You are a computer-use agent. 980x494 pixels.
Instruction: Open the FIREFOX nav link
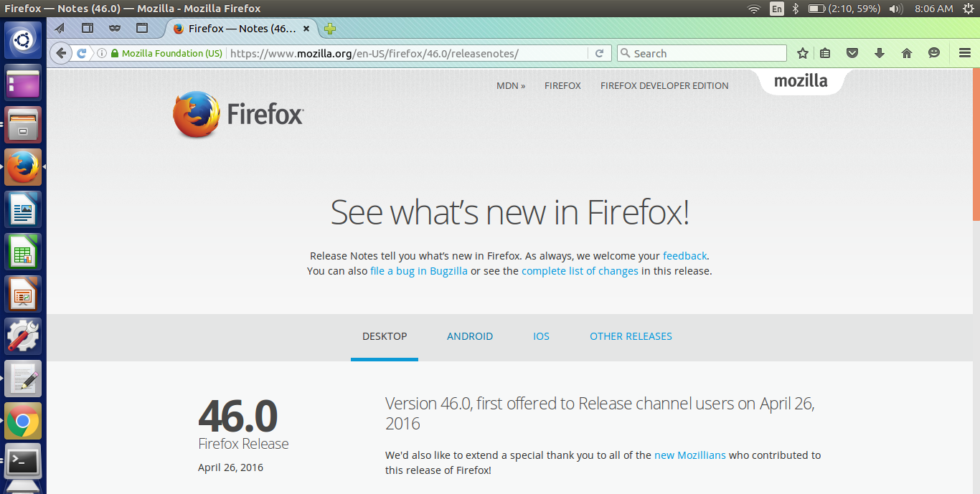[562, 85]
